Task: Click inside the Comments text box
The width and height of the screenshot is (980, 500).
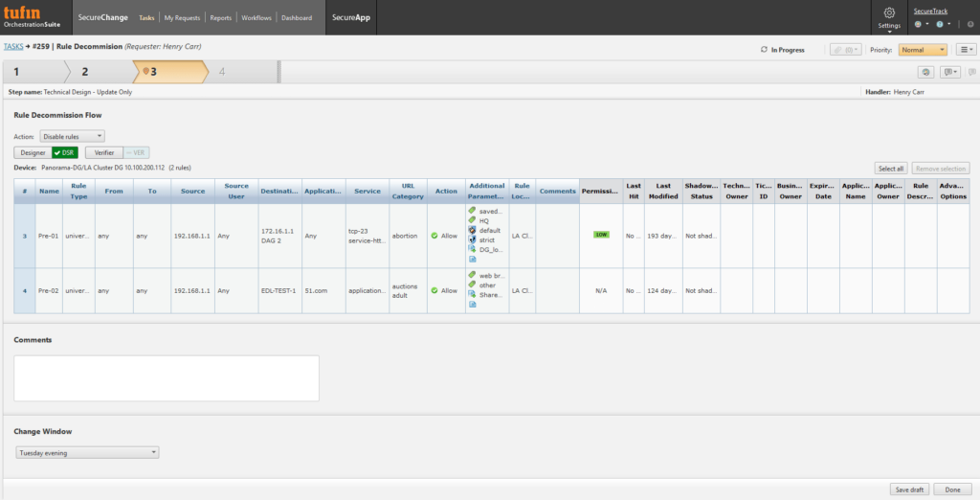Action: point(166,377)
